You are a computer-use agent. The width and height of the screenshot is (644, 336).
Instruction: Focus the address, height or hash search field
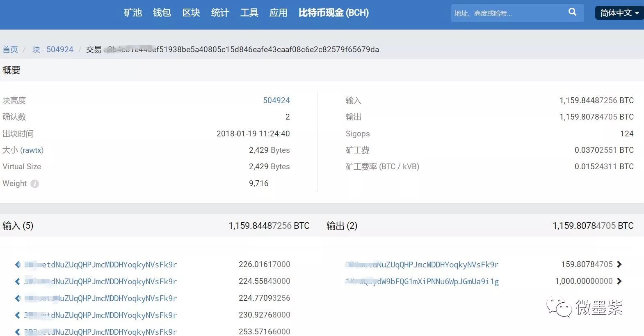coord(509,13)
